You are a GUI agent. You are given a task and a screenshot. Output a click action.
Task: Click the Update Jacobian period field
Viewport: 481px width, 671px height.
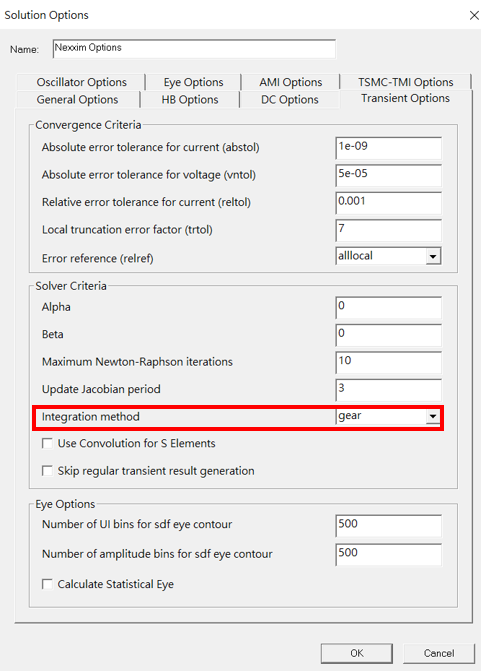pyautogui.click(x=389, y=390)
